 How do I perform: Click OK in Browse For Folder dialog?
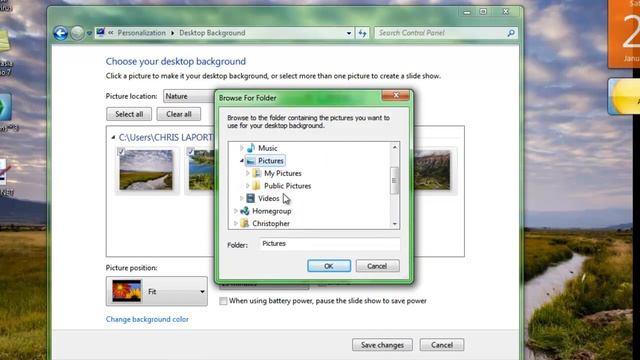(329, 266)
